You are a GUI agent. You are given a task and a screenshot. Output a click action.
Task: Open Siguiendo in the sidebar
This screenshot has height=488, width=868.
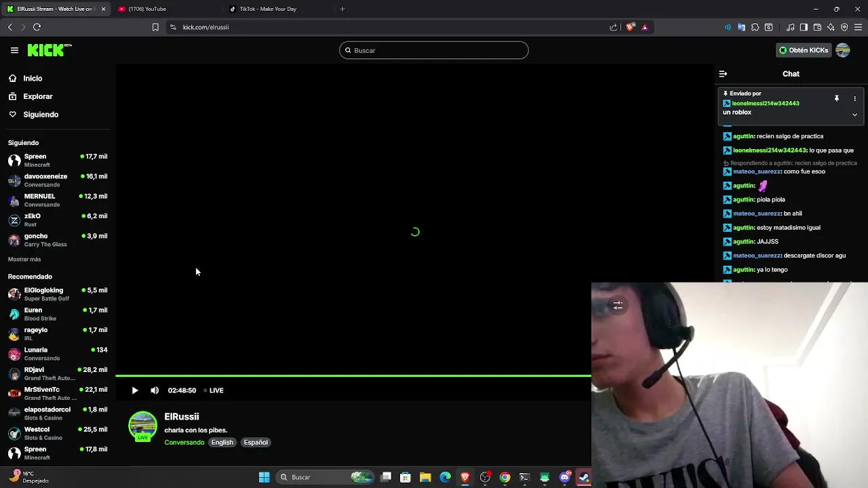tap(41, 115)
